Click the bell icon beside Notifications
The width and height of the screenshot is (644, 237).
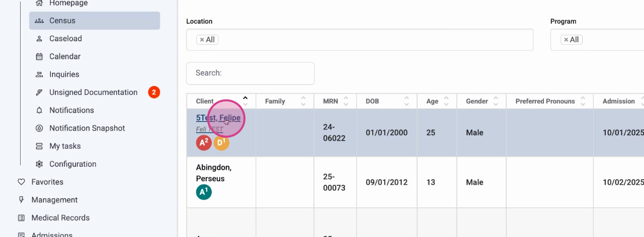tap(39, 110)
